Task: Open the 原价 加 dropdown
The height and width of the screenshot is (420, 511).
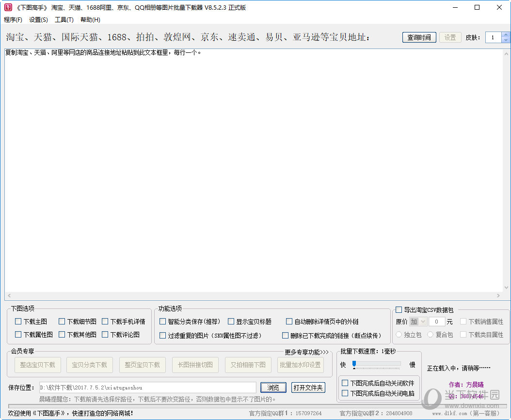Action: click(x=418, y=322)
